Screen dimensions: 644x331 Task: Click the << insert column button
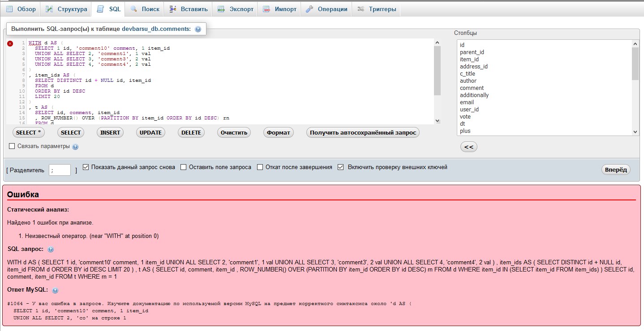tap(469, 147)
